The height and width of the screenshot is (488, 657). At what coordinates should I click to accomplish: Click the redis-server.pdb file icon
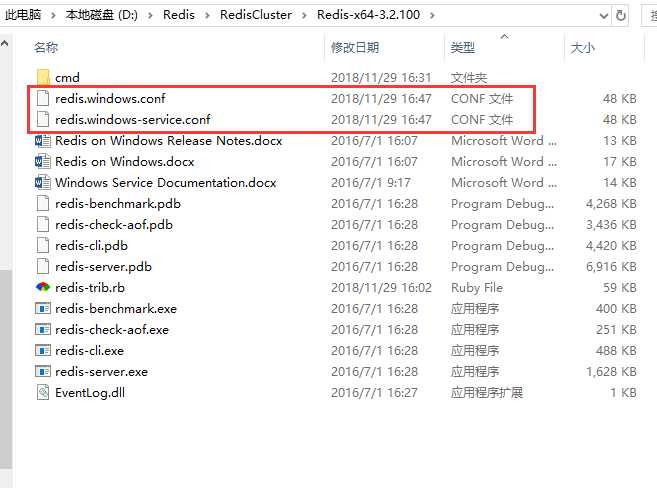[43, 266]
